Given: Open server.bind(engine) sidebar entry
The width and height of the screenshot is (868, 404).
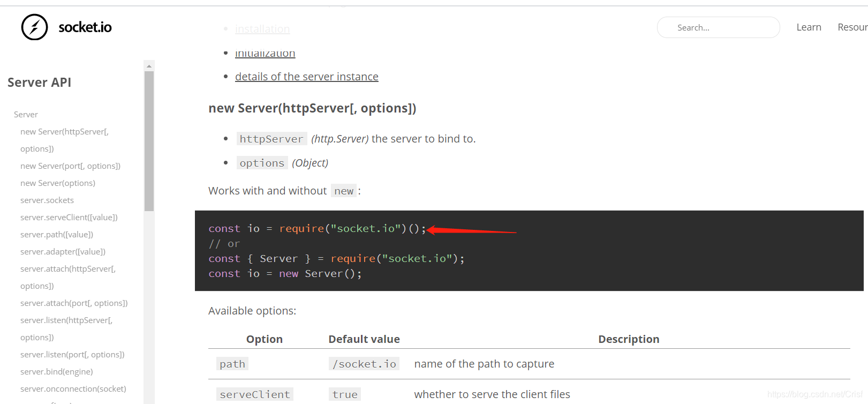Looking at the screenshot, I should [57, 372].
